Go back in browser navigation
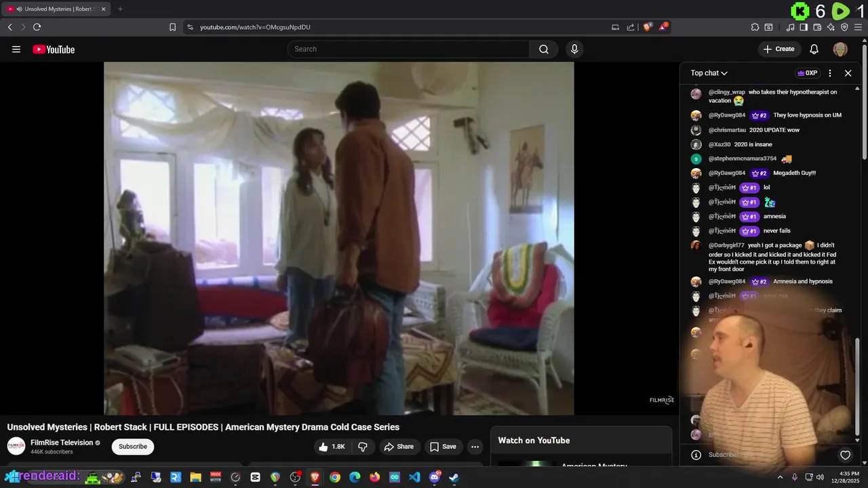Viewport: 868px width, 488px height. click(x=9, y=27)
